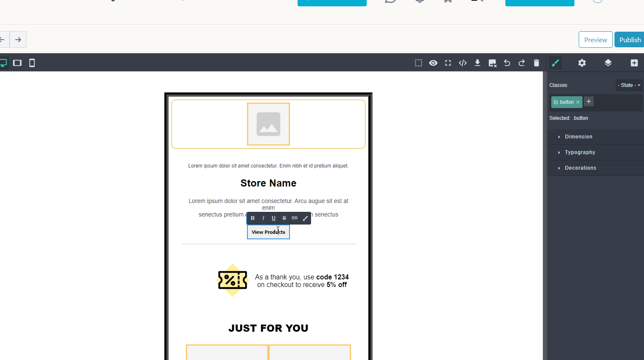Click the Publish button
The height and width of the screenshot is (360, 644).
[x=630, y=40]
